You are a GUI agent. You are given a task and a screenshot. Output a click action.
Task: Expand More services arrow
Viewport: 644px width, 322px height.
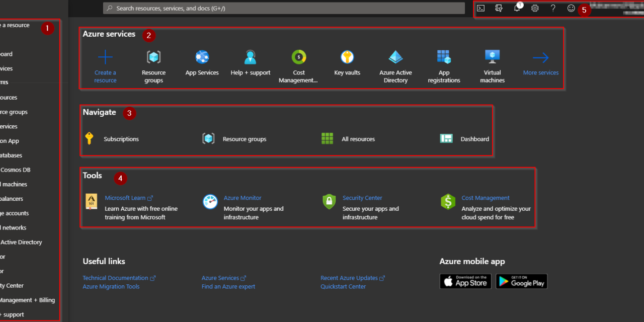(x=540, y=58)
